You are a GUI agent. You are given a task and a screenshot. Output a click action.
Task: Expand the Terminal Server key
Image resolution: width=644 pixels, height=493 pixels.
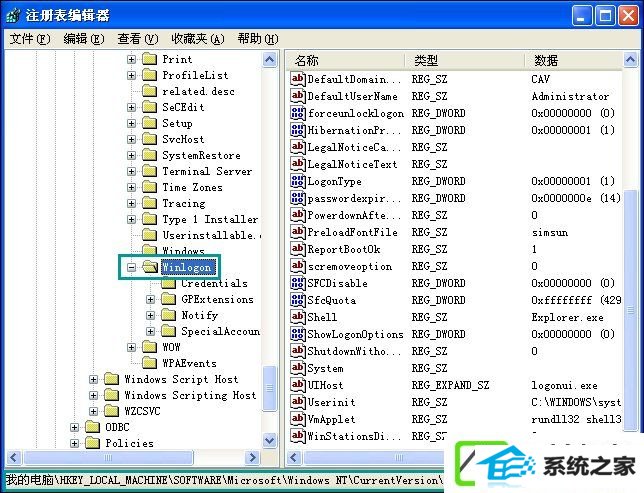tap(131, 171)
